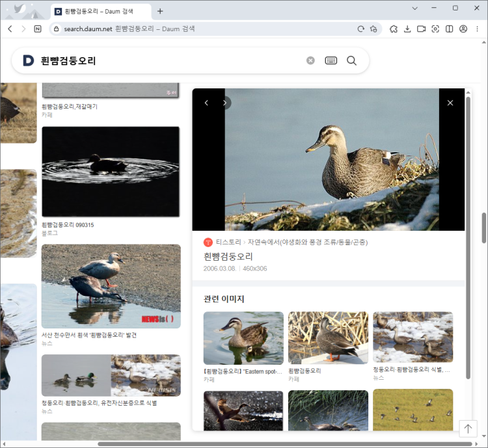Image resolution: width=488 pixels, height=448 pixels.
Task: Click the Daum logo beside search box
Action: (28, 60)
